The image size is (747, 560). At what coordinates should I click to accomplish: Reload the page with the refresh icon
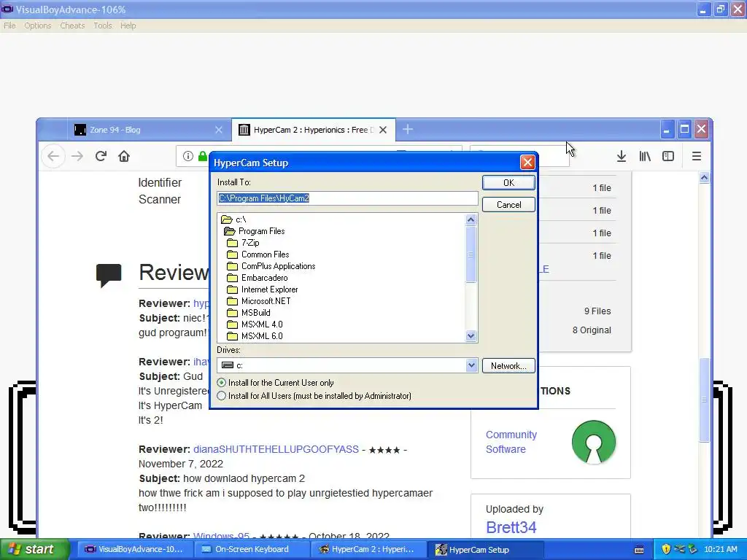pos(101,156)
